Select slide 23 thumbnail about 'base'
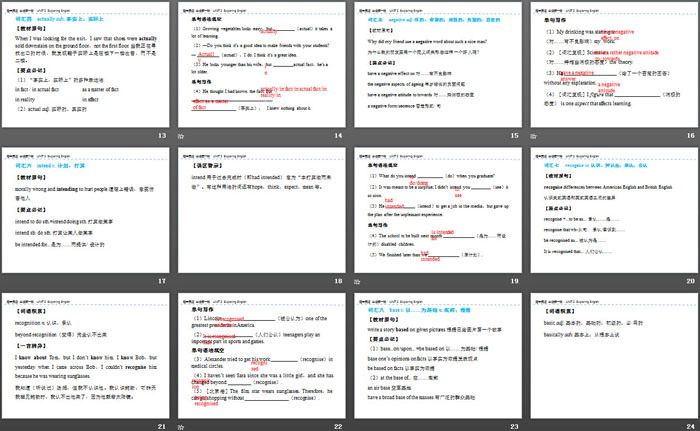Viewport: 700px width, 431px height. 438,356
